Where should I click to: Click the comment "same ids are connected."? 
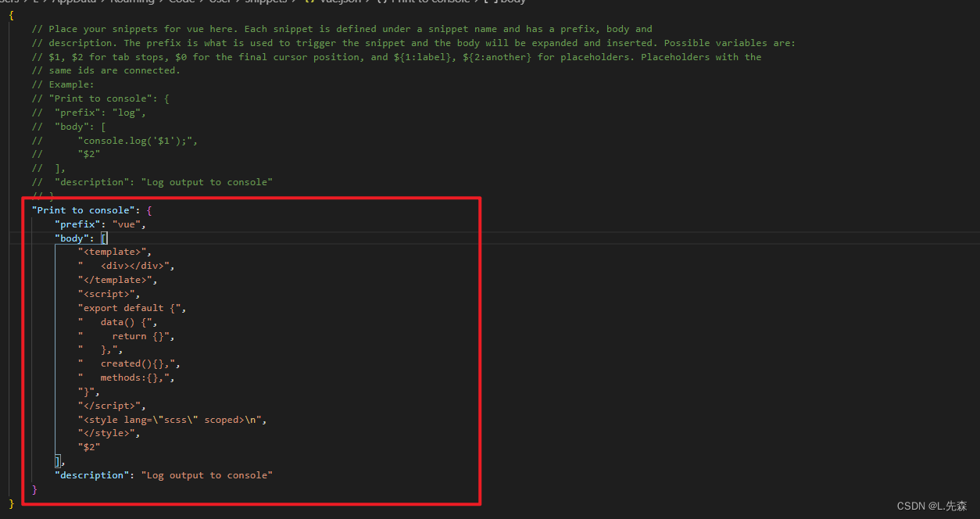pos(106,71)
